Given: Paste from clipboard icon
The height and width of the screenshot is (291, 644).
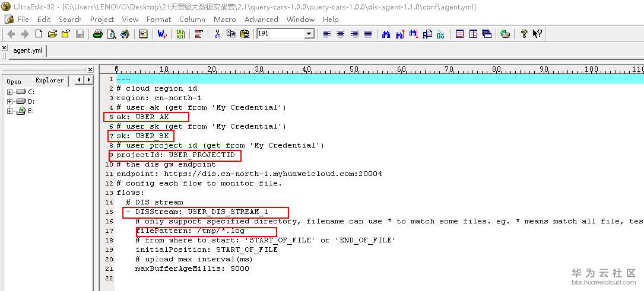Looking at the screenshot, I should 245,34.
